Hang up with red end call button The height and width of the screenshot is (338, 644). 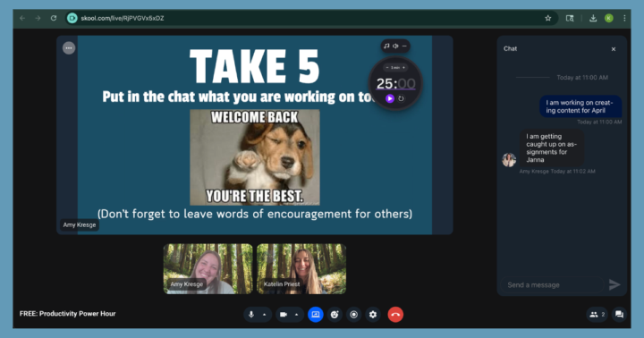pos(395,315)
